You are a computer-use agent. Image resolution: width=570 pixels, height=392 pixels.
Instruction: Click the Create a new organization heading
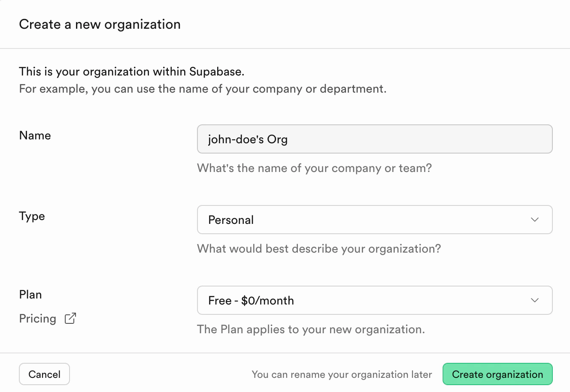click(100, 24)
